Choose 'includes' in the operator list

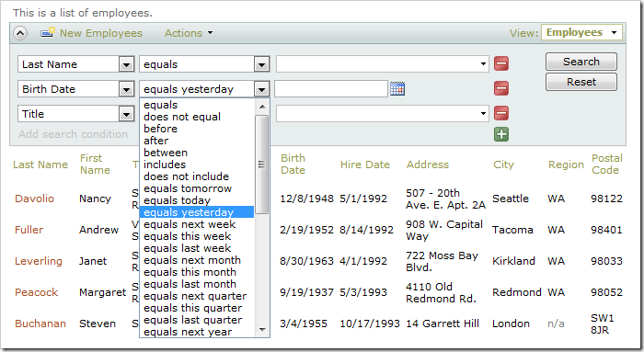[x=197, y=165]
